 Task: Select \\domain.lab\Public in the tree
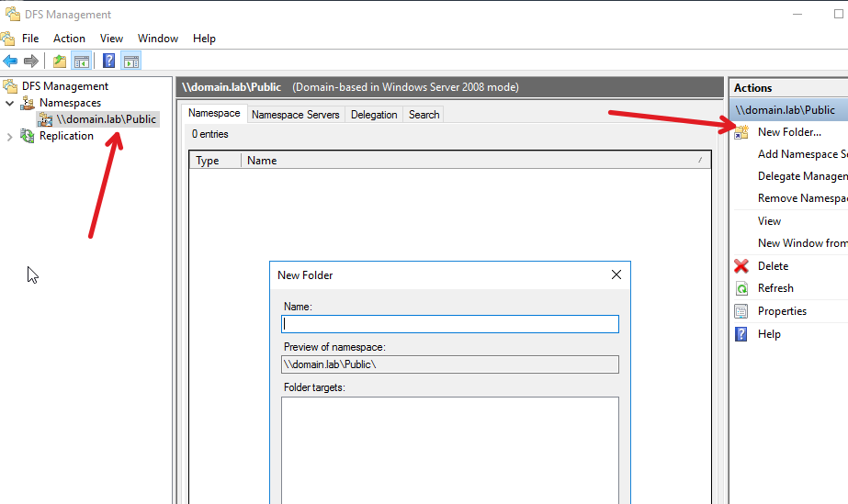[x=106, y=119]
